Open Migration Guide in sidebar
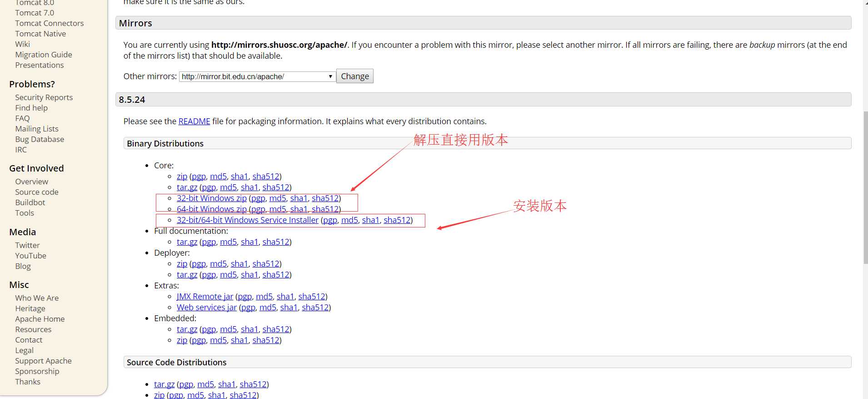 (44, 55)
